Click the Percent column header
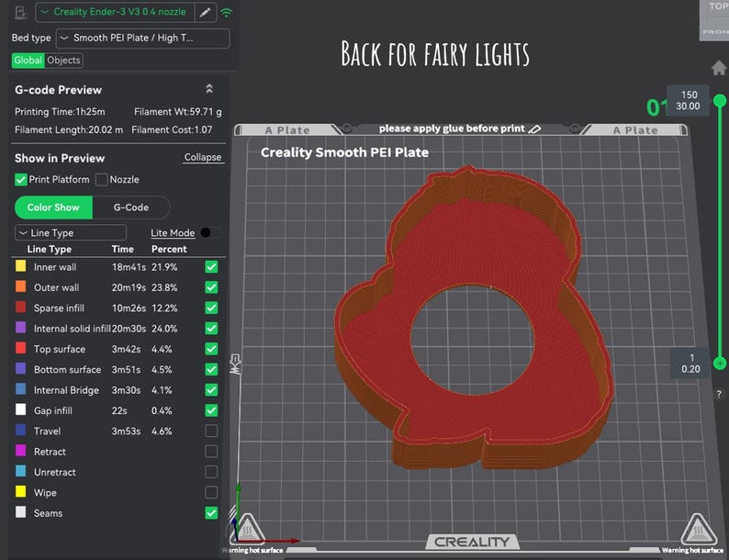Screen dimensions: 729x560 coord(169,249)
